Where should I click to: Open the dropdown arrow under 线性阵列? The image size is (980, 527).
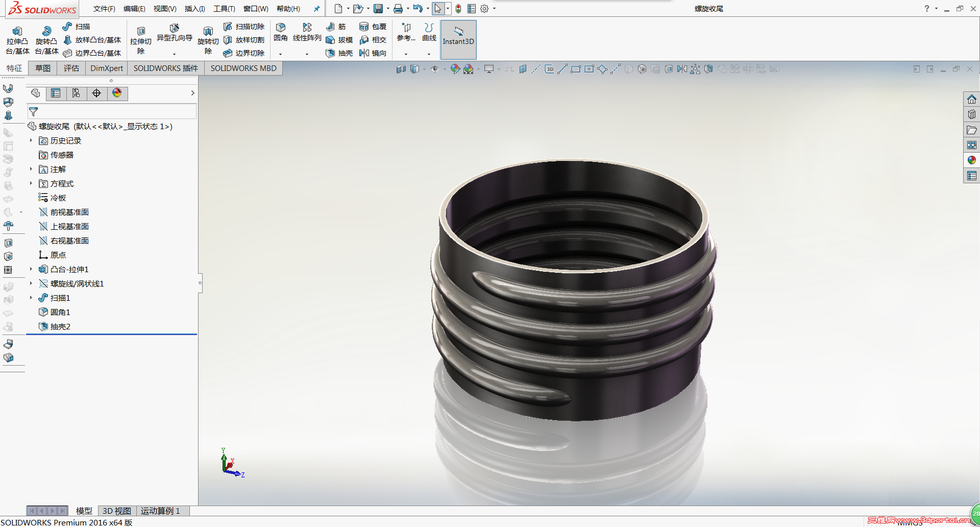[307, 54]
